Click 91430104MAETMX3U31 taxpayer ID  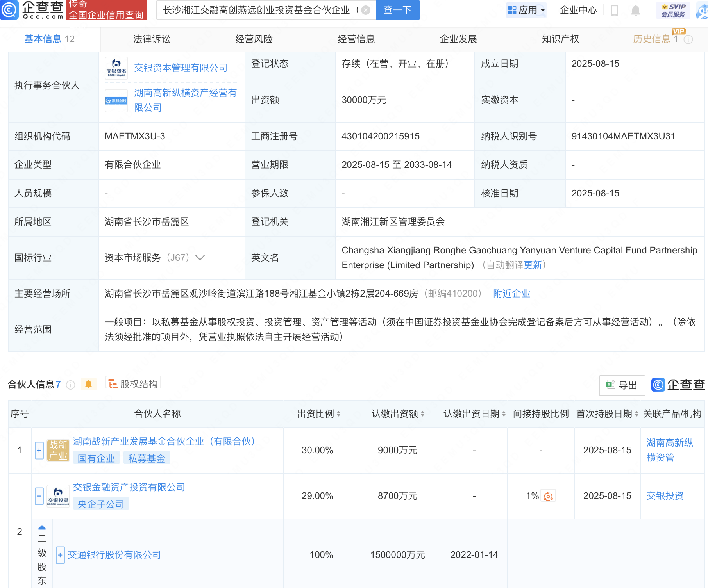point(623,136)
